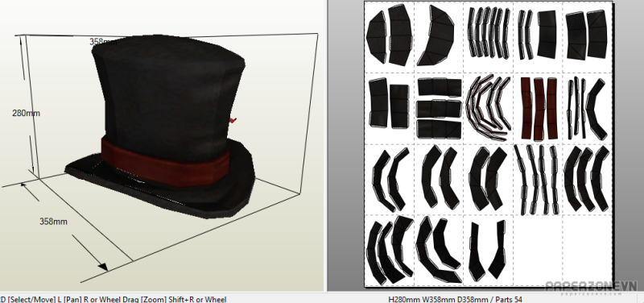Select the crescent-shaped piece in top row
Viewport: 644px width, 303px height.
click(x=436, y=35)
